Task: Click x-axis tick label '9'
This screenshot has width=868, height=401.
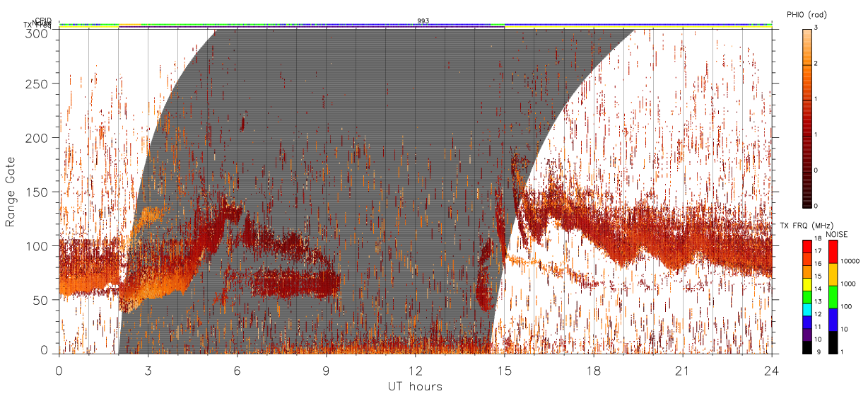Action: (327, 370)
